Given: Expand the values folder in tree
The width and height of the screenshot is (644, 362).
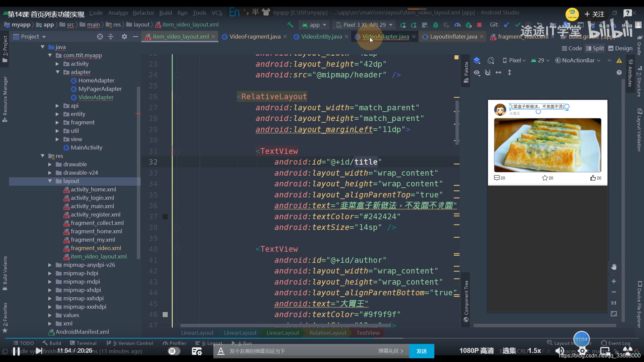Looking at the screenshot, I should (x=50, y=315).
